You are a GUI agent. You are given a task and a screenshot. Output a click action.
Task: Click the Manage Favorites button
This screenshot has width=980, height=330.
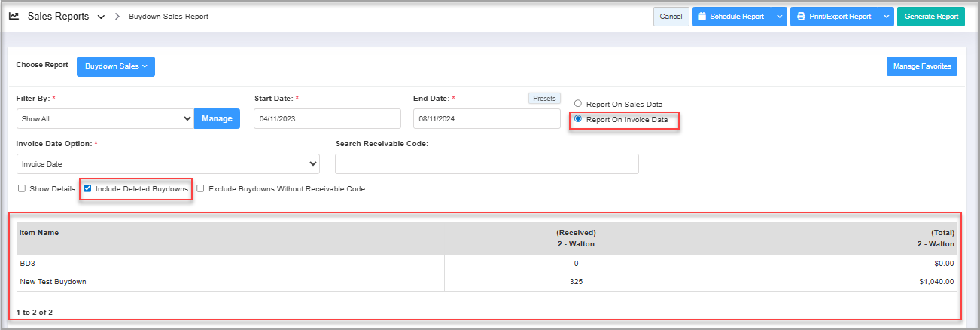[921, 66]
